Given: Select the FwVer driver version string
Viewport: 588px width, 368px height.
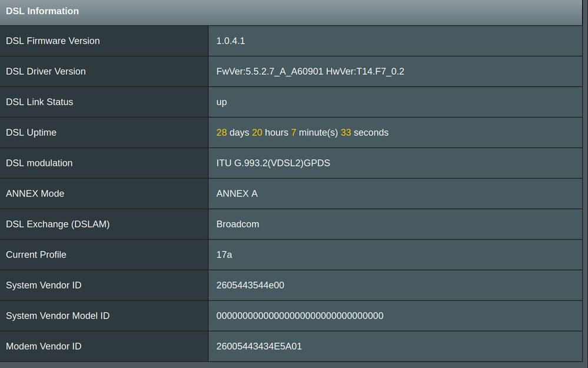Looking at the screenshot, I should pos(310,71).
